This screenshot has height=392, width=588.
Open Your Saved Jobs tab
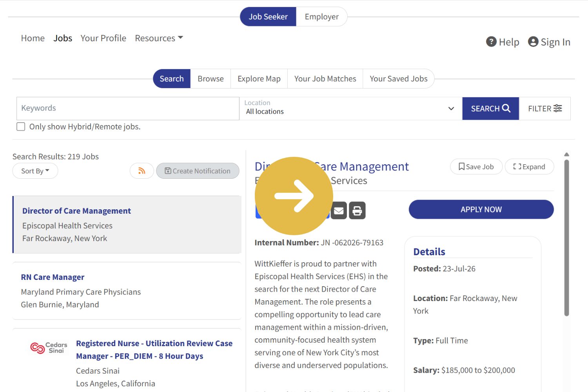(x=399, y=78)
